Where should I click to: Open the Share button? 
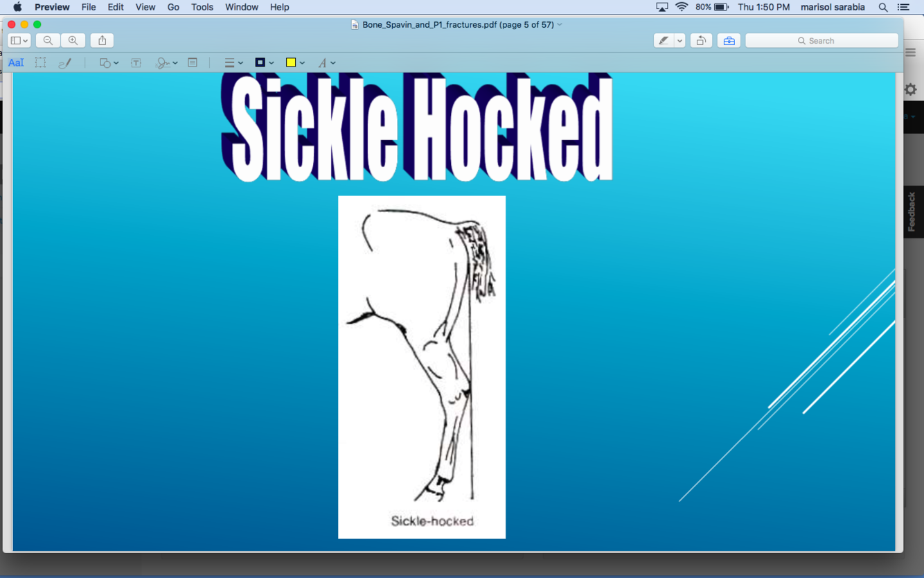pos(103,41)
